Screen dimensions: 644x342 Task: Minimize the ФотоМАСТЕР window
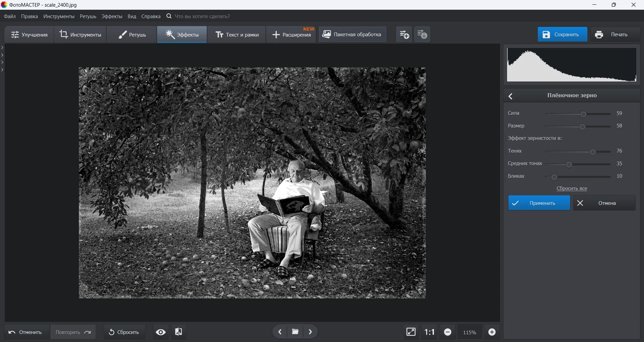594,5
